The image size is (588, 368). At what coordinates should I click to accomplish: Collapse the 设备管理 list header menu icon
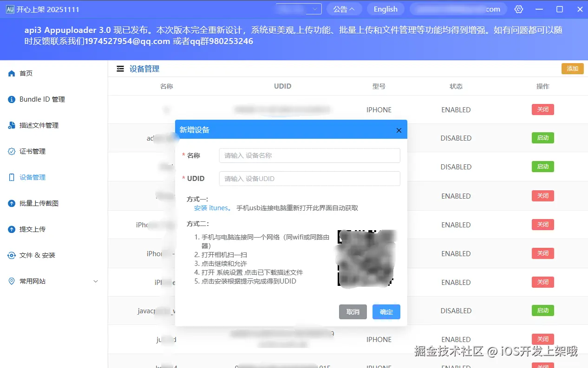(120, 68)
